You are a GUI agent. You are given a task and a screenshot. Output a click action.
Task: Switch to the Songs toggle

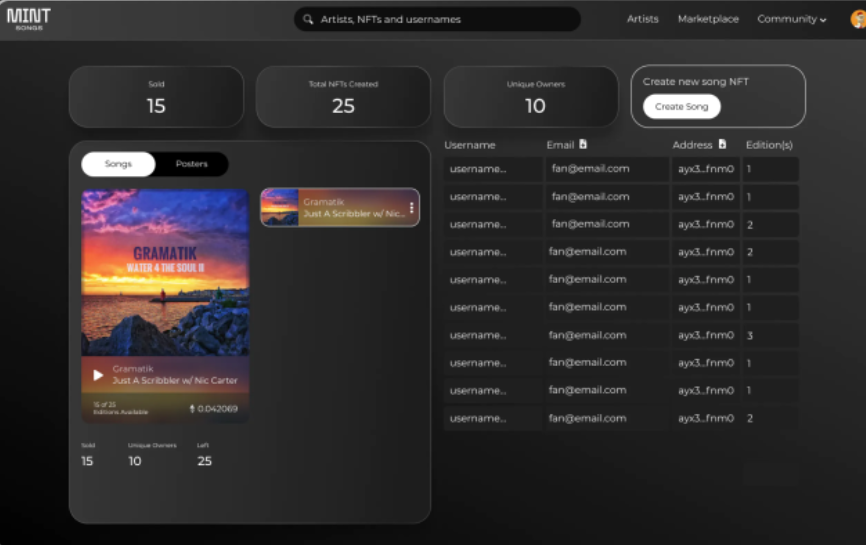pos(118,164)
